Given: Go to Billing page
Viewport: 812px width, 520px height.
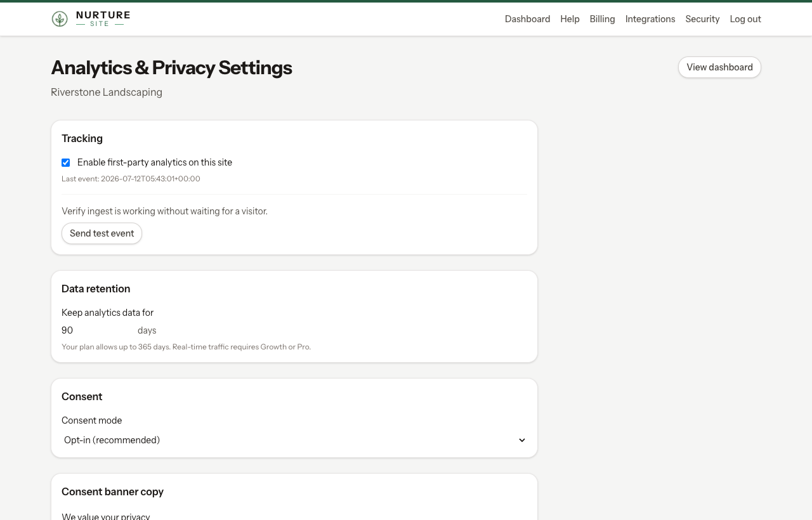Looking at the screenshot, I should click(x=602, y=19).
